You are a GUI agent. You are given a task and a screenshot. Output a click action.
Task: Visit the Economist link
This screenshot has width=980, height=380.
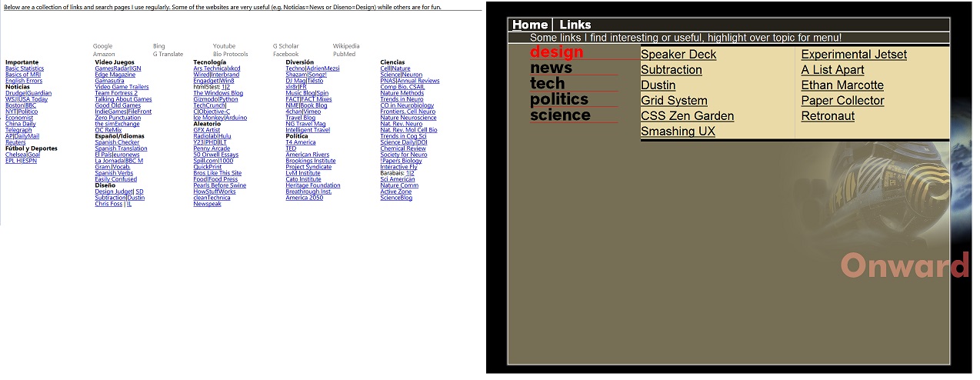click(x=19, y=118)
